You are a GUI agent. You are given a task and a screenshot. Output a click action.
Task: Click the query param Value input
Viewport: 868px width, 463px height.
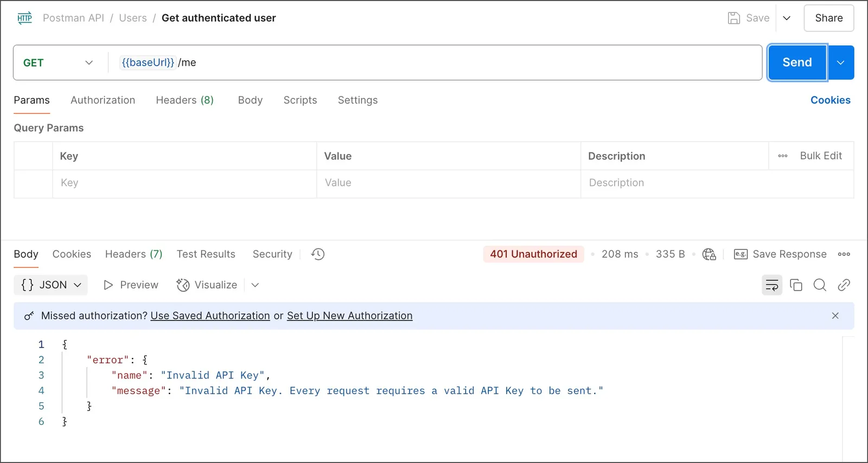(449, 183)
